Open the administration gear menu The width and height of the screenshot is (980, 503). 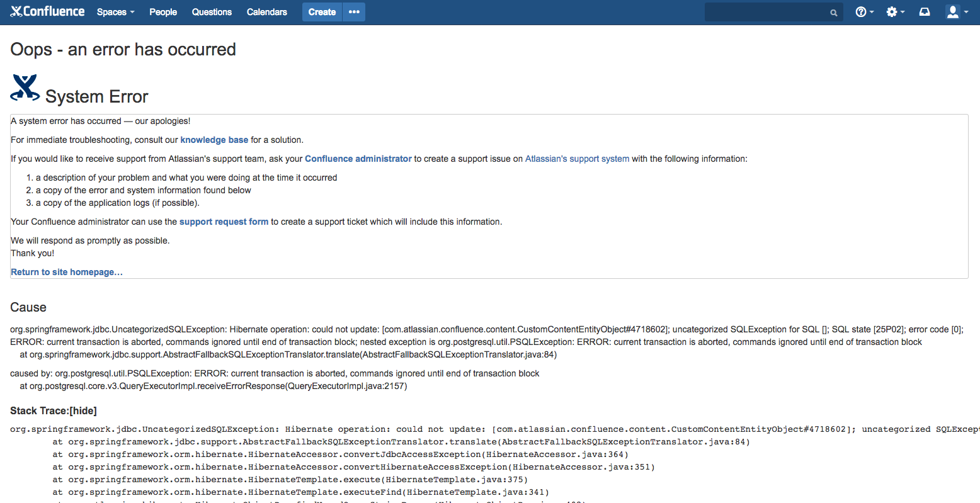[x=895, y=12]
